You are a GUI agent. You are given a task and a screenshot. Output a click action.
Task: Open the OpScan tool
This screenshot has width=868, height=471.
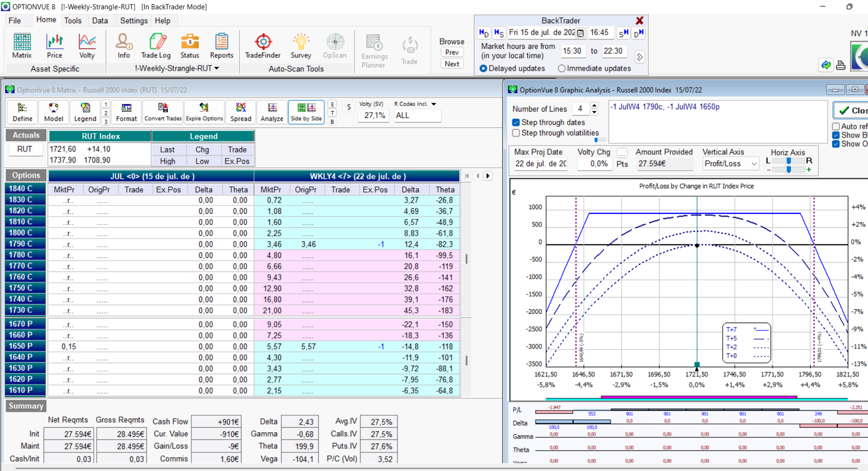point(335,46)
